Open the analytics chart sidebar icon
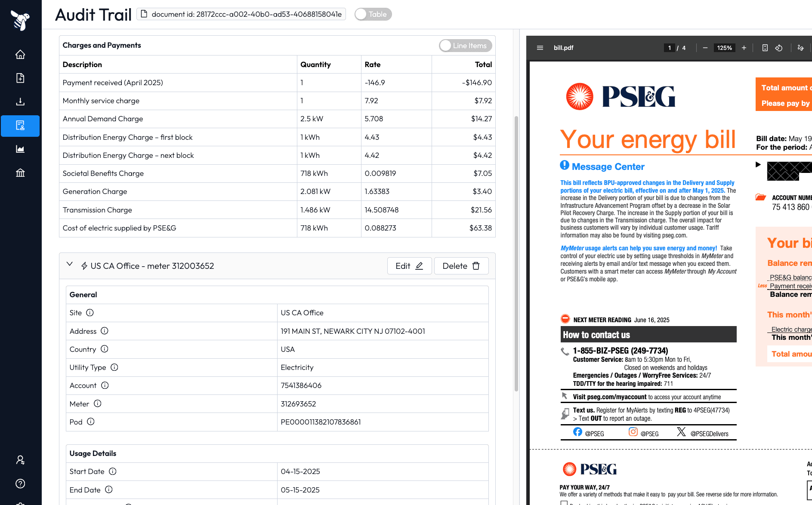The image size is (812, 505). click(x=20, y=149)
